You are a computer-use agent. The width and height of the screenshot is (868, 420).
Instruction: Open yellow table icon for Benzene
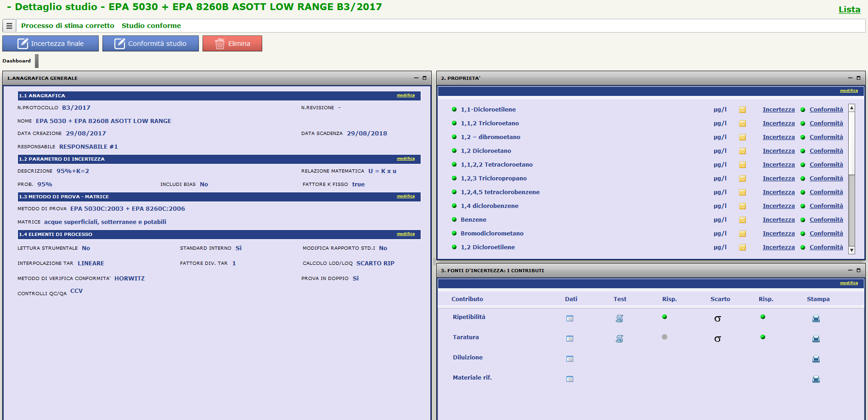click(x=742, y=220)
